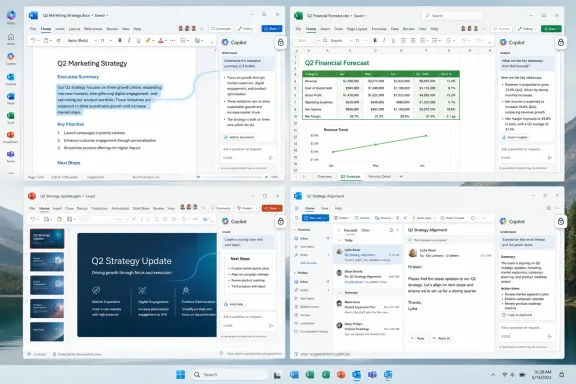
Task: Open the Design tab in PowerPoint
Action: tap(82, 208)
